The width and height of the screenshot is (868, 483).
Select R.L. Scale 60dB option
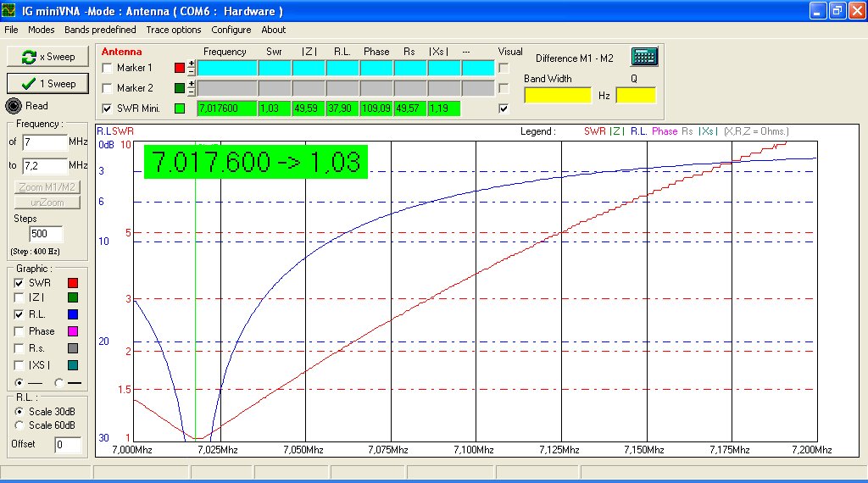point(19,425)
